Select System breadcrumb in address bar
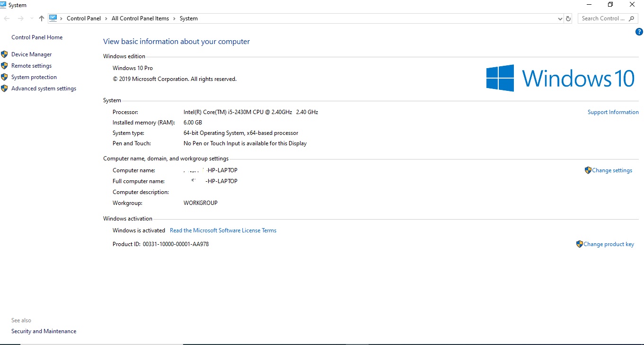This screenshot has height=345, width=644. coord(189,18)
